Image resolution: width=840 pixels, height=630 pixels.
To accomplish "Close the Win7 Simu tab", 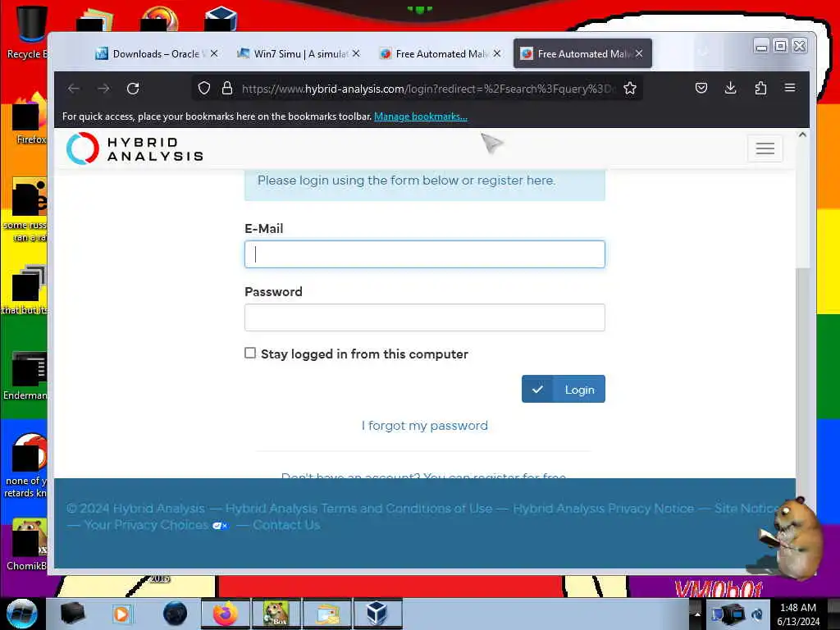I will [356, 53].
